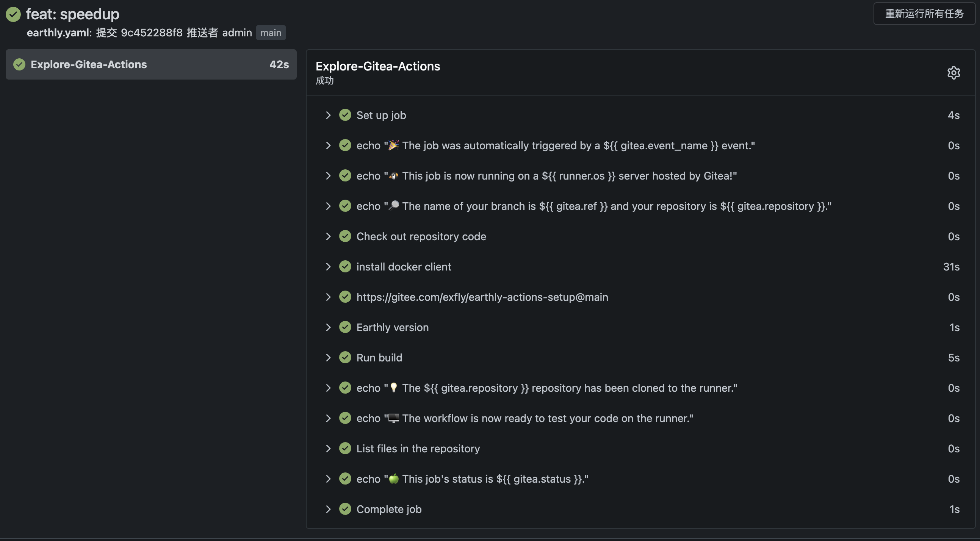Click the success icon beside Earthly version step
Viewport: 980px width, 541px height.
(x=345, y=327)
